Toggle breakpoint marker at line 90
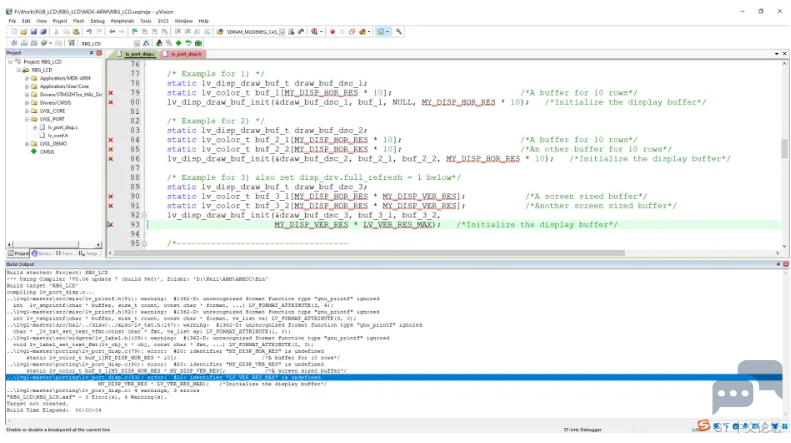The image size is (791, 443). pos(110,196)
